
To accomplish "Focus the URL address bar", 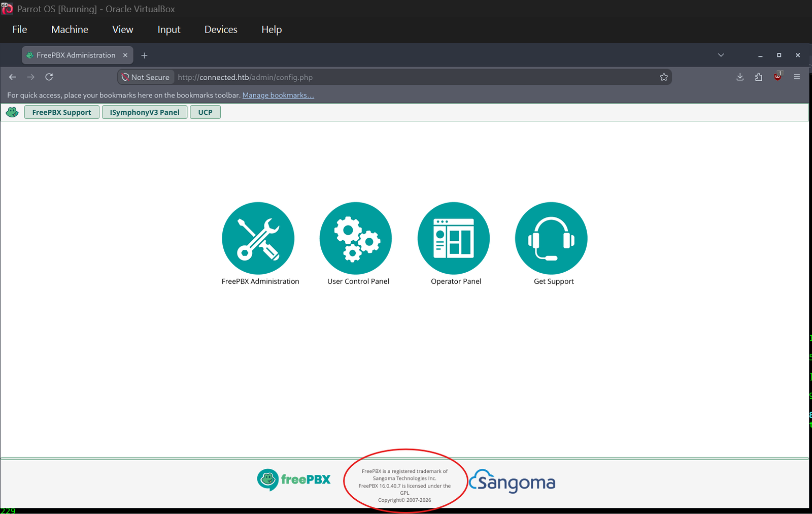I will (396, 77).
